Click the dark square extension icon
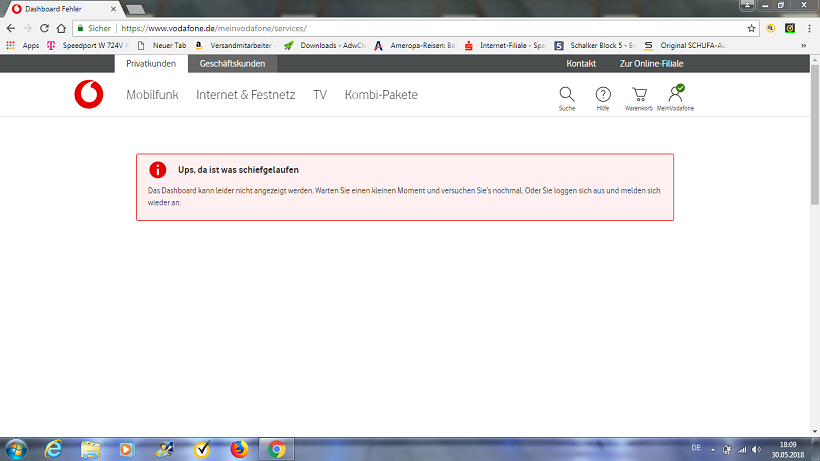 (790, 28)
